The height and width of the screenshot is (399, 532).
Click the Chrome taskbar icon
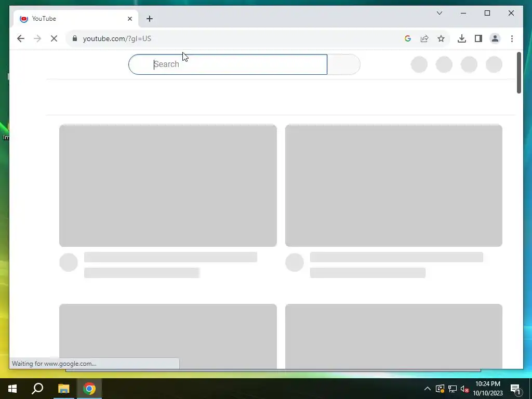[x=89, y=389]
